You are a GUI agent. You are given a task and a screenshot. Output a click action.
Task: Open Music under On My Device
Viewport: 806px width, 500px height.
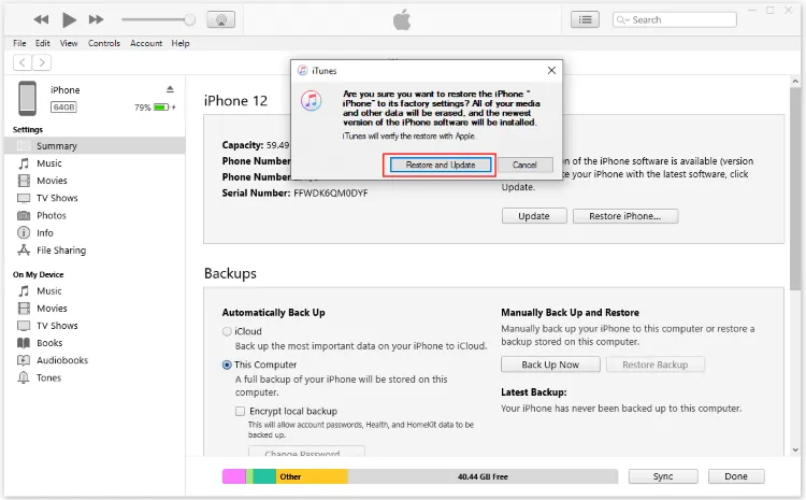click(49, 291)
